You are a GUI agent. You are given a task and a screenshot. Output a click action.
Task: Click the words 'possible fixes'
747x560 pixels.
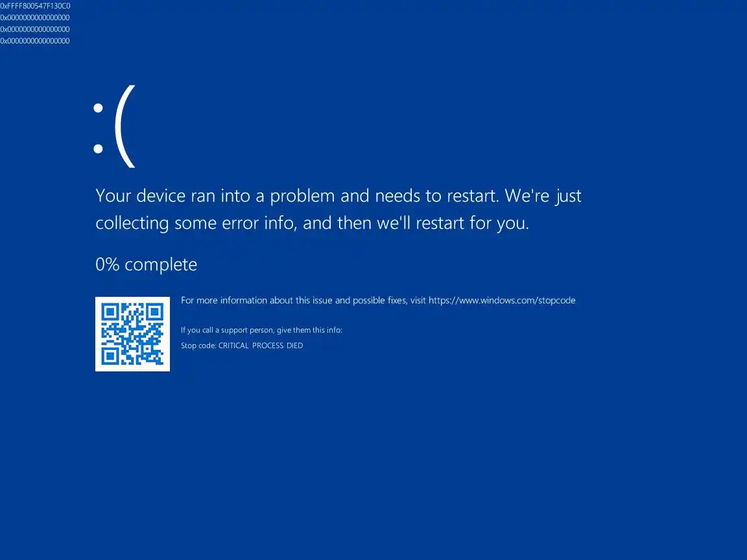(380, 301)
